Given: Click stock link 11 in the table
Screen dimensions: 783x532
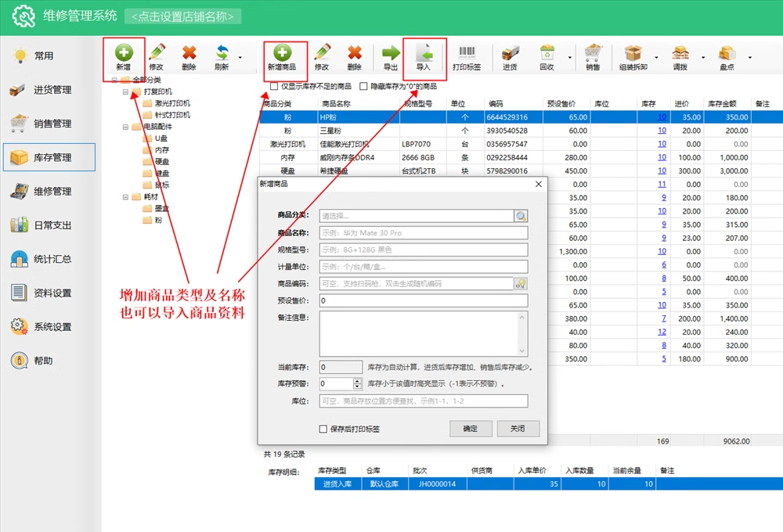Looking at the screenshot, I should coord(662,184).
